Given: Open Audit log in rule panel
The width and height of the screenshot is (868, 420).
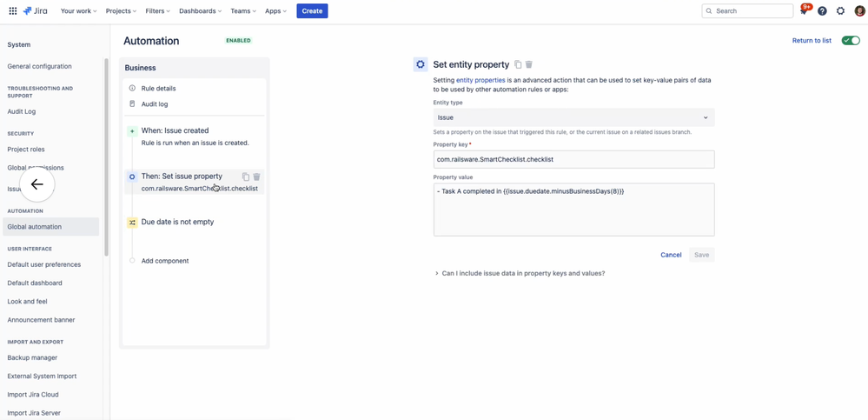Looking at the screenshot, I should 155,103.
